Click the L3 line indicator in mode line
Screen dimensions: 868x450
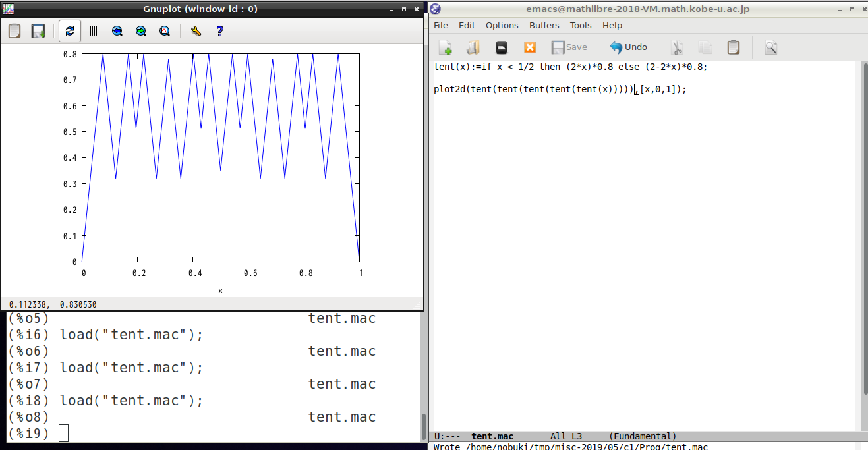(x=577, y=436)
